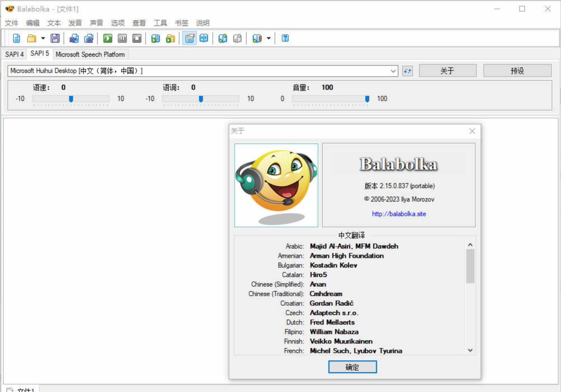The image size is (561, 392).
Task: Open the 书签 menu
Action: (x=182, y=23)
